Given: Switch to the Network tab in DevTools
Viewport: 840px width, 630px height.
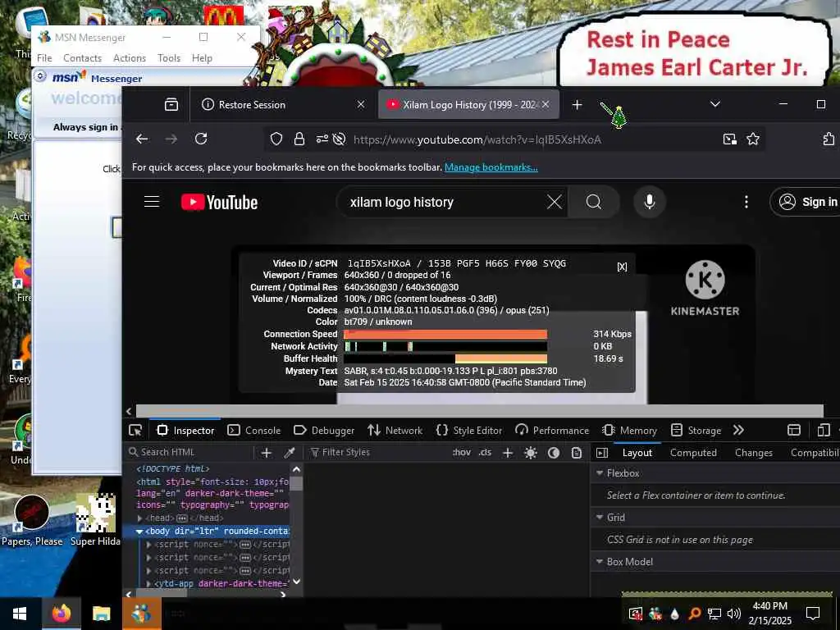Looking at the screenshot, I should tap(395, 430).
